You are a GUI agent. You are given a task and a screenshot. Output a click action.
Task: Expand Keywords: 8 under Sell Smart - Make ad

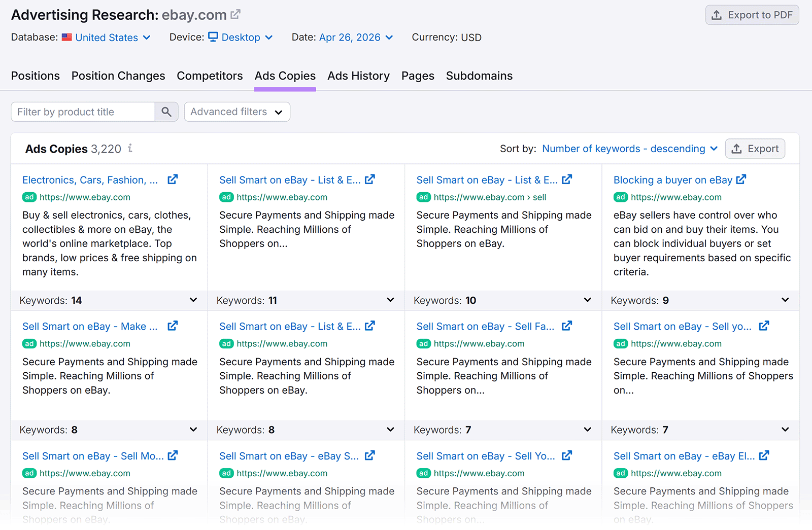pyautogui.click(x=109, y=430)
